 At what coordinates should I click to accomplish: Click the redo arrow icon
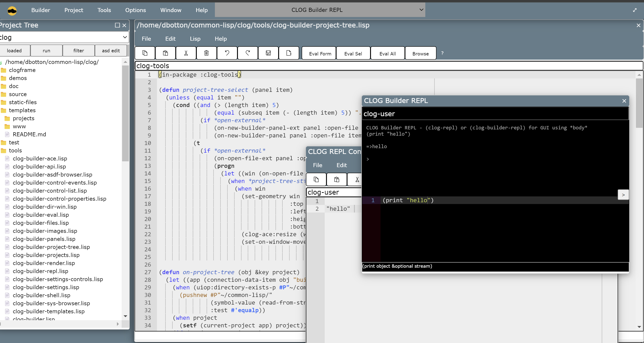pos(248,53)
